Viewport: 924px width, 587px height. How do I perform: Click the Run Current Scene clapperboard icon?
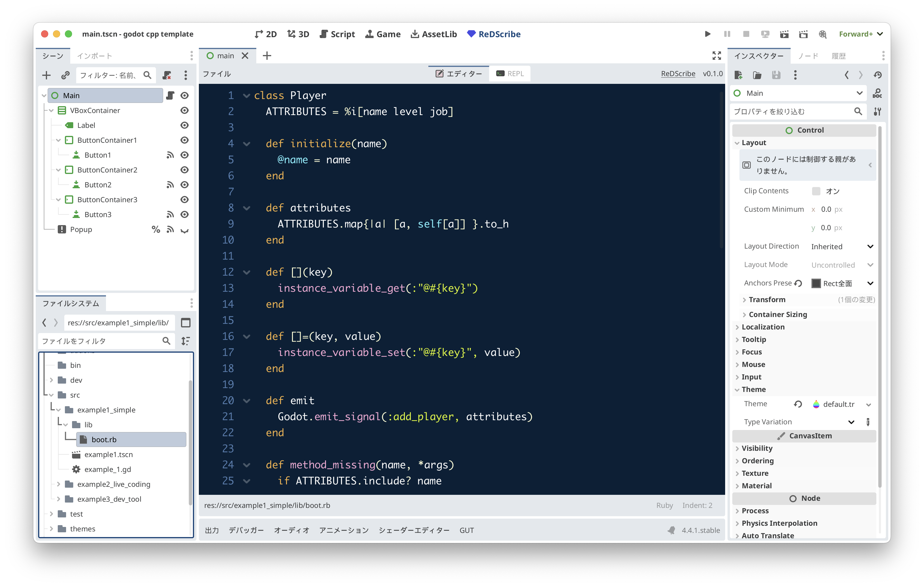784,34
